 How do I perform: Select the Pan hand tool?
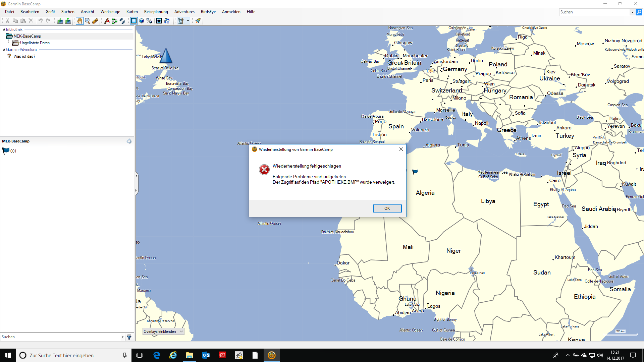click(79, 21)
